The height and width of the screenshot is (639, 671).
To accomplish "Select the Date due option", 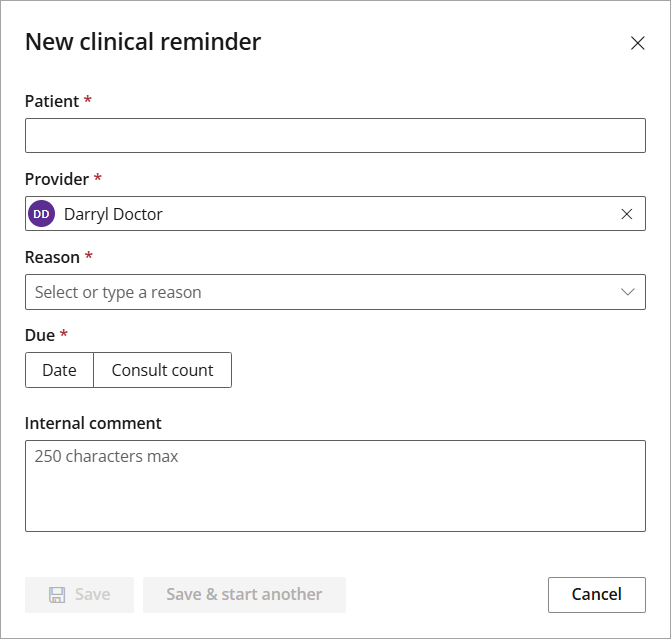I will (x=59, y=370).
